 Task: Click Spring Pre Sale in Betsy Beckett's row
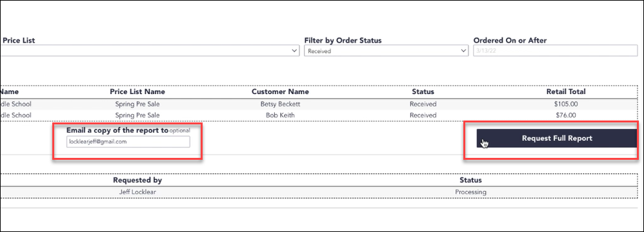(137, 104)
